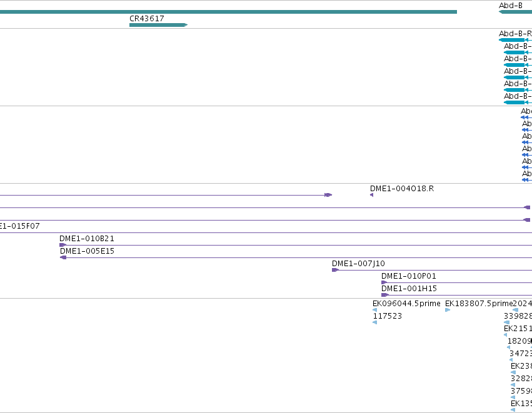The height and width of the screenshot is (413, 532).
Task: Select the 117523 feature label
Action: (387, 316)
